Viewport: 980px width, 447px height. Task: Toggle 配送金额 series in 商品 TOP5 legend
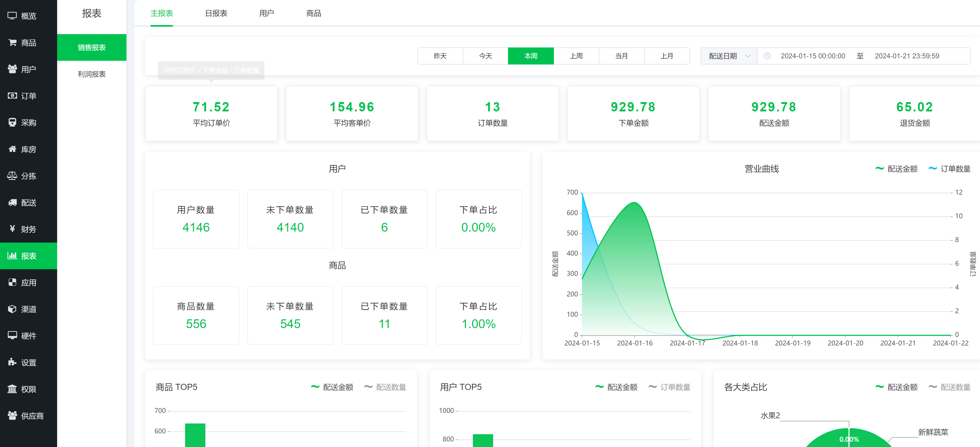point(332,387)
